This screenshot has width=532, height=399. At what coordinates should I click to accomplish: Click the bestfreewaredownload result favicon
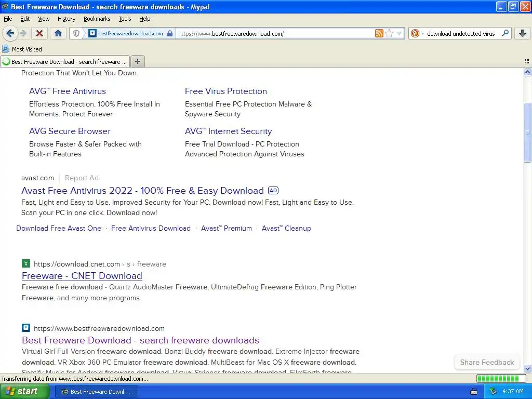point(26,328)
